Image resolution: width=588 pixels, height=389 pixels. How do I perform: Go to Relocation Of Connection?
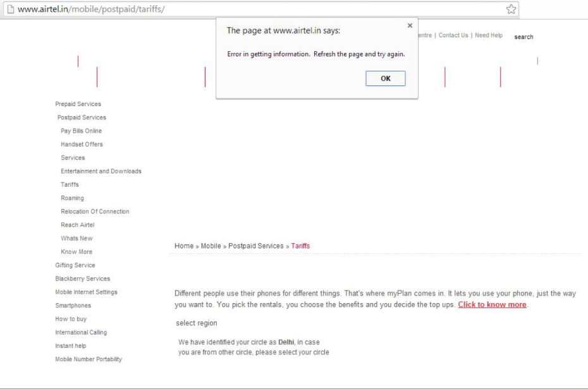(95, 212)
